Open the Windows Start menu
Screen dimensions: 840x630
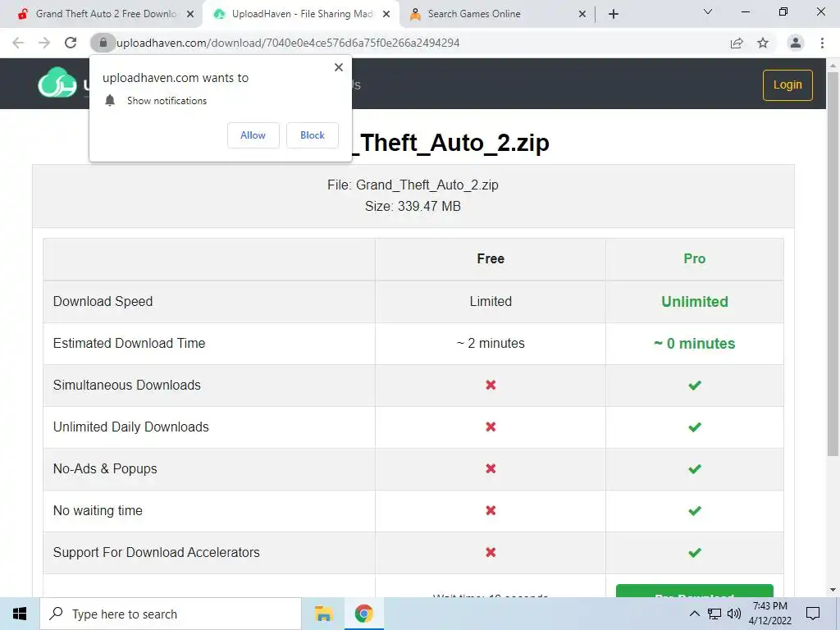click(20, 614)
